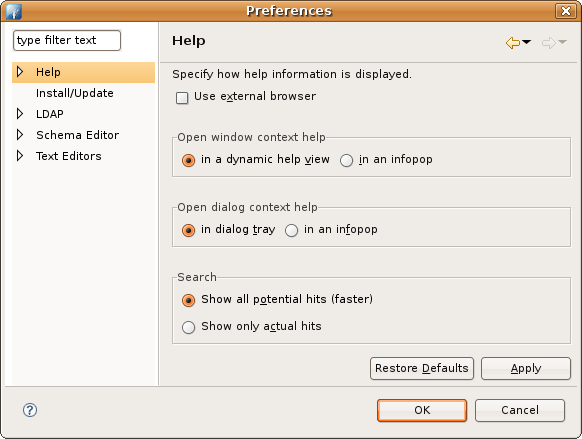Close the Preferences dialog window
The image size is (582, 439).
(566, 11)
